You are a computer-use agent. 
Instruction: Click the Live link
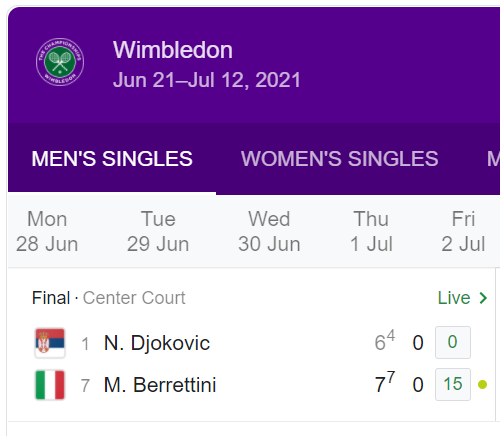pyautogui.click(x=454, y=298)
